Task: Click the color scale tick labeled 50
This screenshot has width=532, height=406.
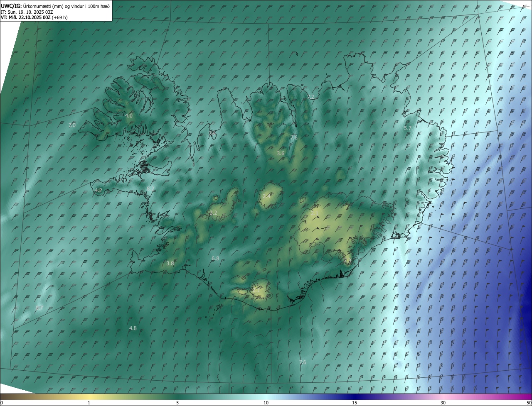Action: (529, 403)
